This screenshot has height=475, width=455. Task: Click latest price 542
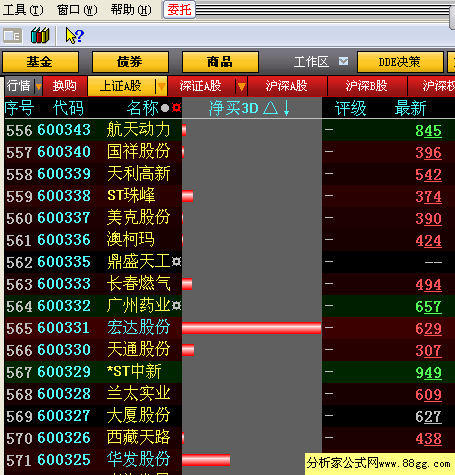(x=428, y=175)
